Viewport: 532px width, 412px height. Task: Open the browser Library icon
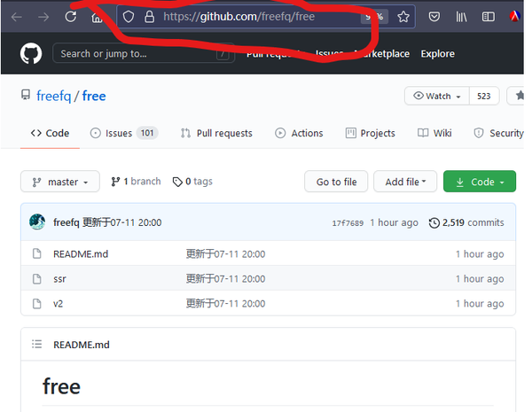click(461, 17)
